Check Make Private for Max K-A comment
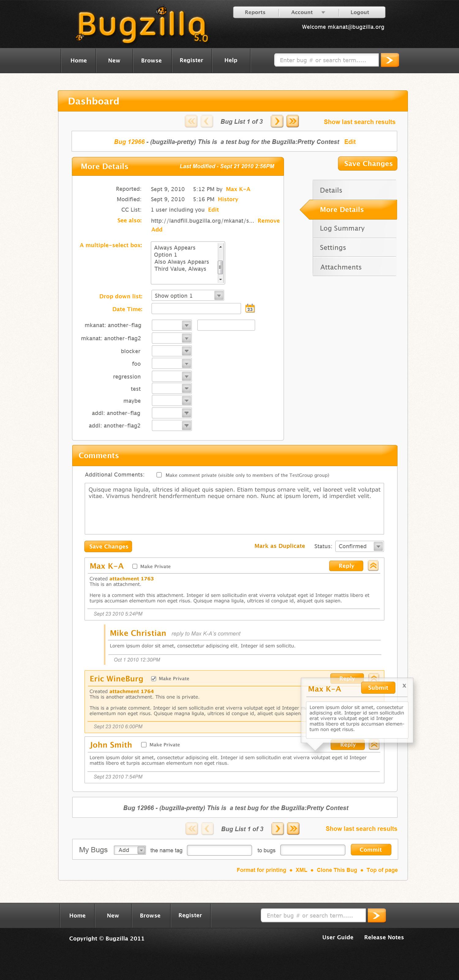 pyautogui.click(x=135, y=566)
